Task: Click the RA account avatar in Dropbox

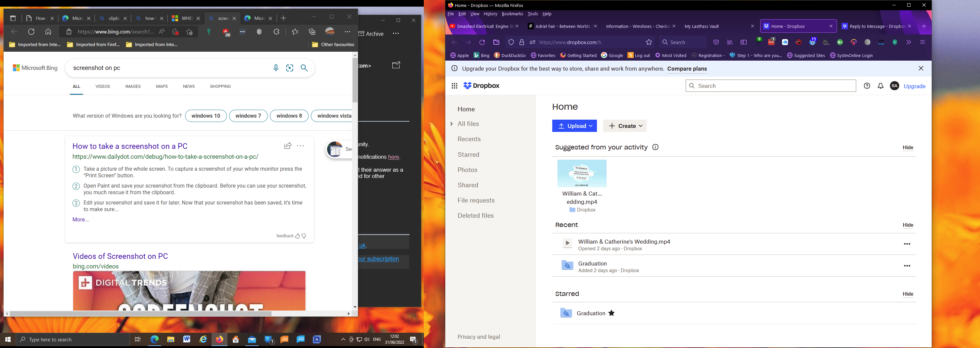Action: click(x=895, y=86)
